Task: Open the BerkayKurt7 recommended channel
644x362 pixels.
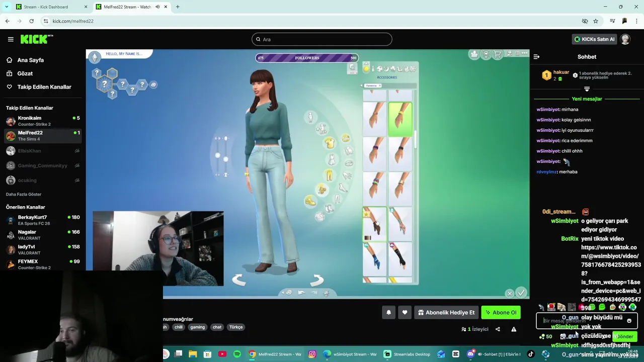Action: click(x=43, y=220)
